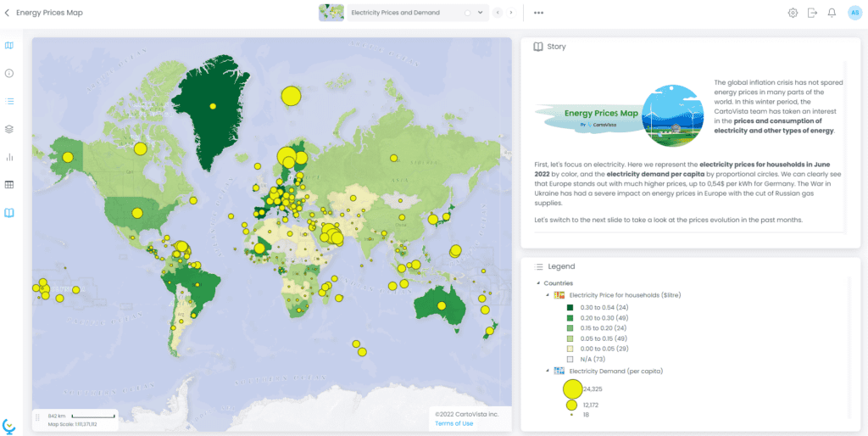Click Energy Prices Map banner image in story
868x436 pixels.
[x=619, y=116]
